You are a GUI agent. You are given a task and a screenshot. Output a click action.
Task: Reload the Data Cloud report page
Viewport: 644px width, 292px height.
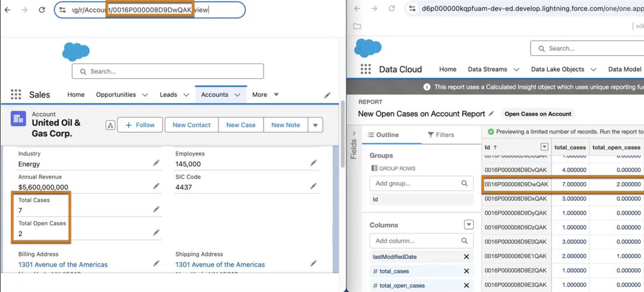(x=392, y=9)
